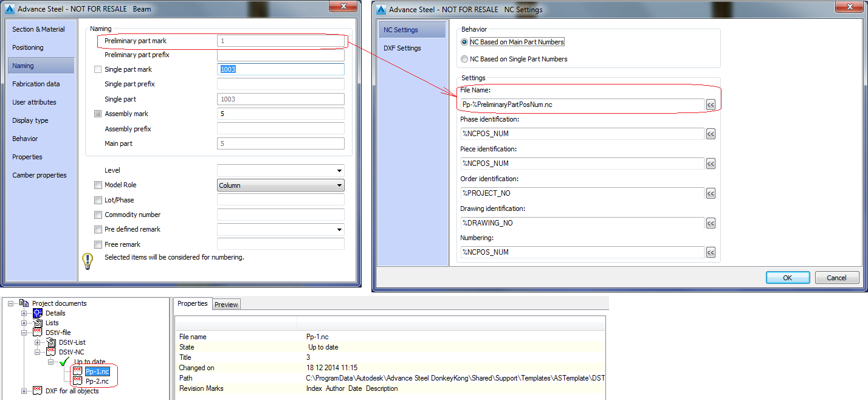This screenshot has height=400, width=868.
Task: Open the Display type tab
Action: pos(41,120)
